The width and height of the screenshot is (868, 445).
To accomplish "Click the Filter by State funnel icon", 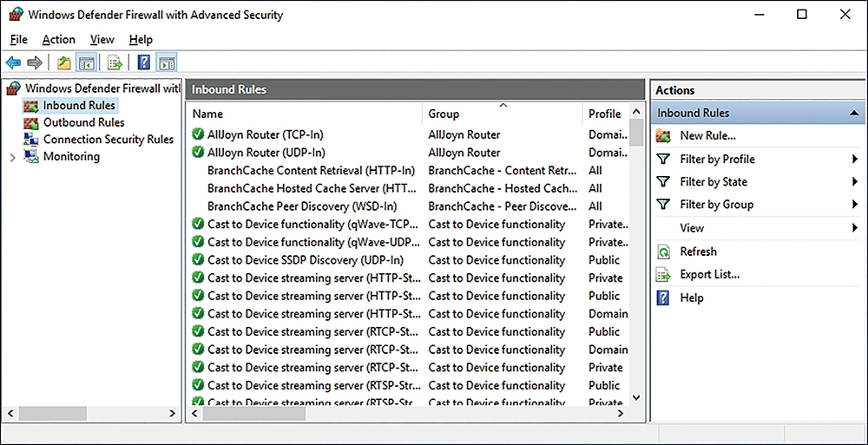I will (663, 182).
